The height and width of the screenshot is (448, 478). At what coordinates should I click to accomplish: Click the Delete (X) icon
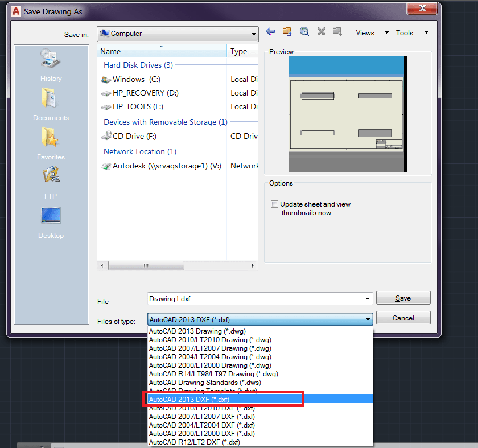[x=321, y=32]
